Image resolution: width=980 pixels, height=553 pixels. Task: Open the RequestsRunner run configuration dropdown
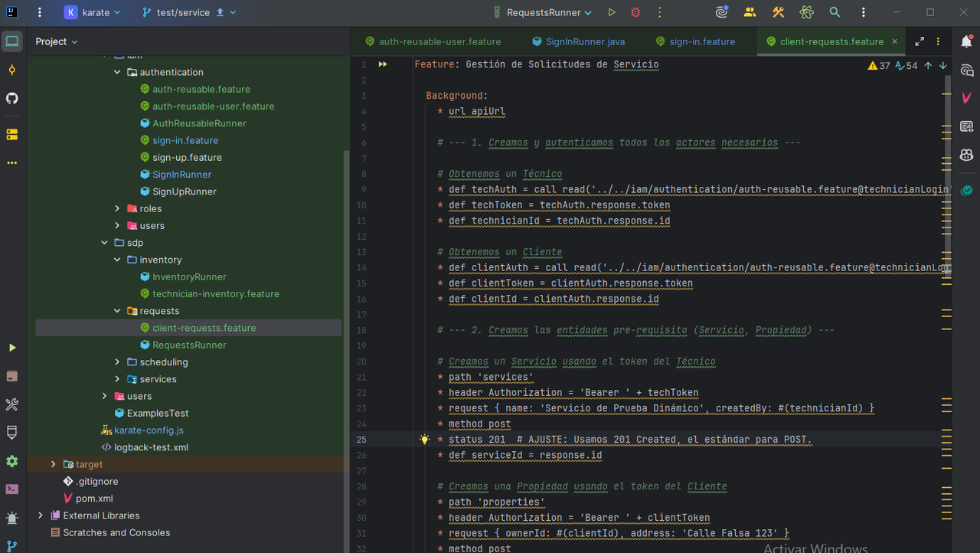[549, 12]
